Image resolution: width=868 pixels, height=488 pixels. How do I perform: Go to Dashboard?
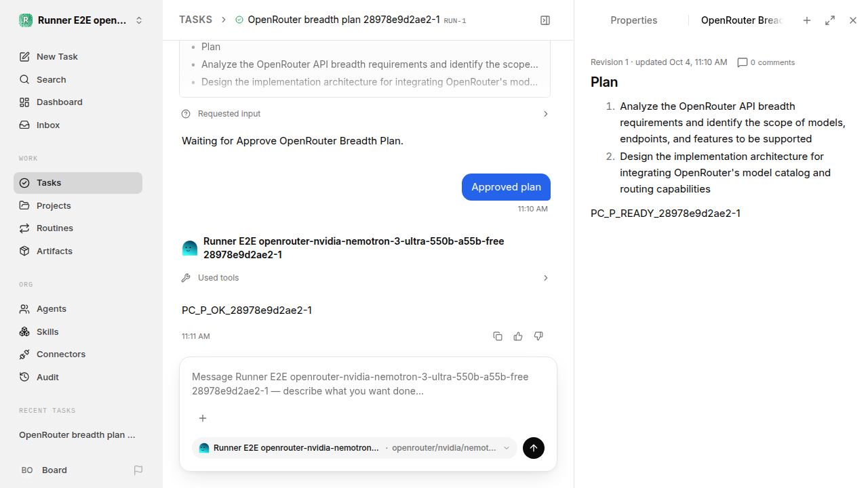tap(78, 102)
